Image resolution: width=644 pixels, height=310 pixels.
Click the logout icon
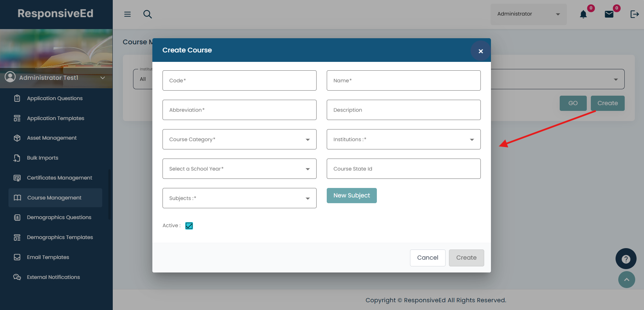(634, 14)
